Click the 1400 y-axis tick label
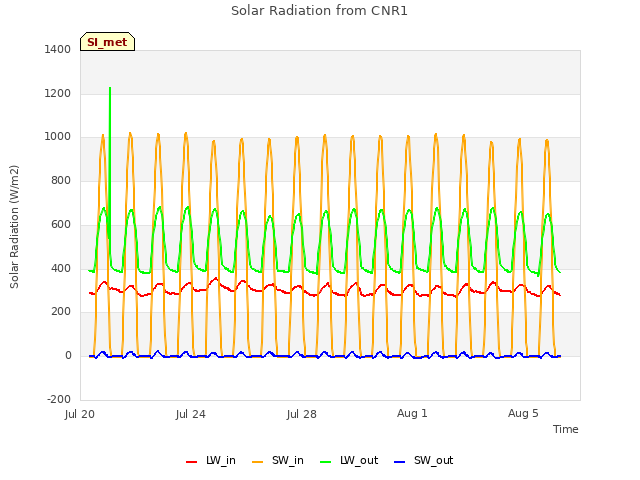The image size is (640, 480). click(x=58, y=49)
